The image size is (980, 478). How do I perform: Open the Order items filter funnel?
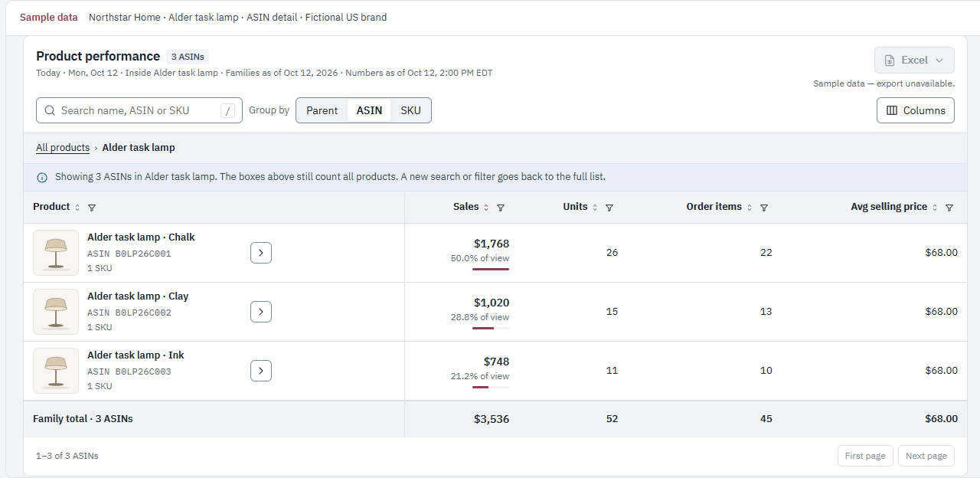point(764,207)
